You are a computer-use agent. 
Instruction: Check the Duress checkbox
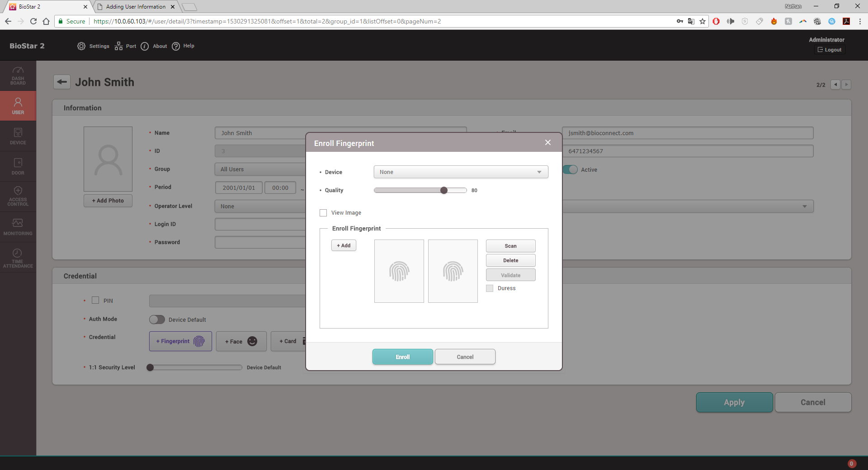(490, 288)
